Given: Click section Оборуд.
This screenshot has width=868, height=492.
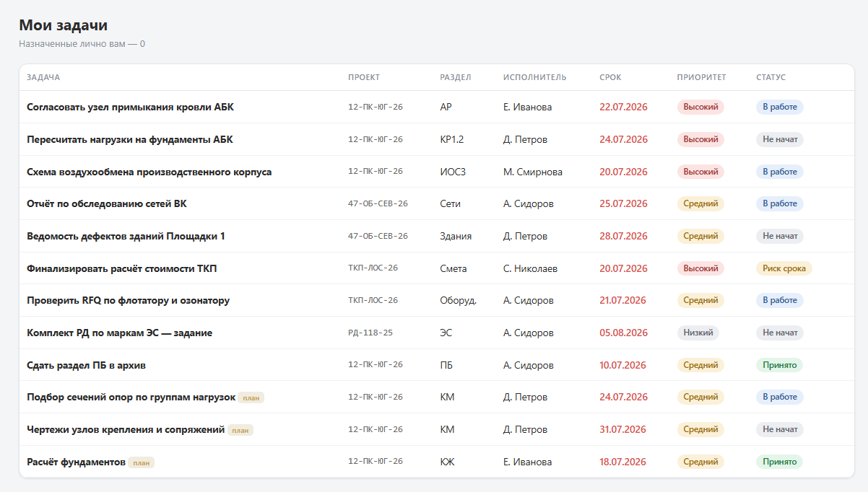Looking at the screenshot, I should tap(458, 300).
